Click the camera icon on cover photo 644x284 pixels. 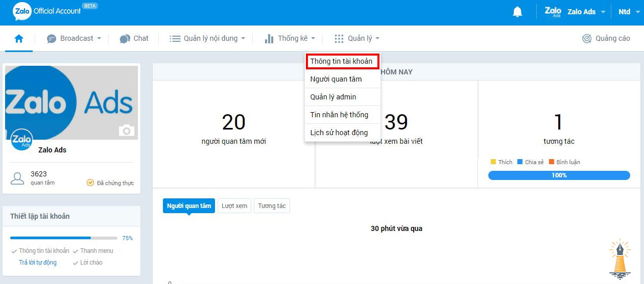click(x=126, y=131)
